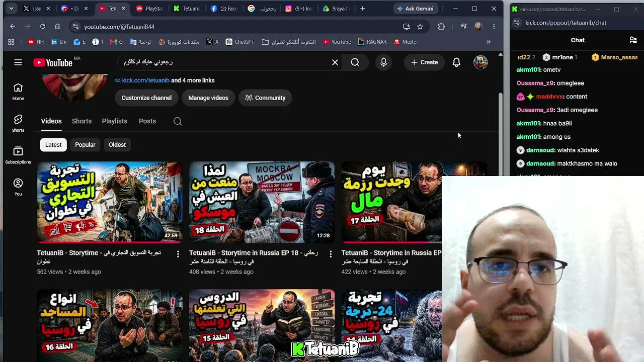Open the mosques EP 16 video thumbnail
Viewport: 644px width, 362px height.
pyautogui.click(x=110, y=325)
